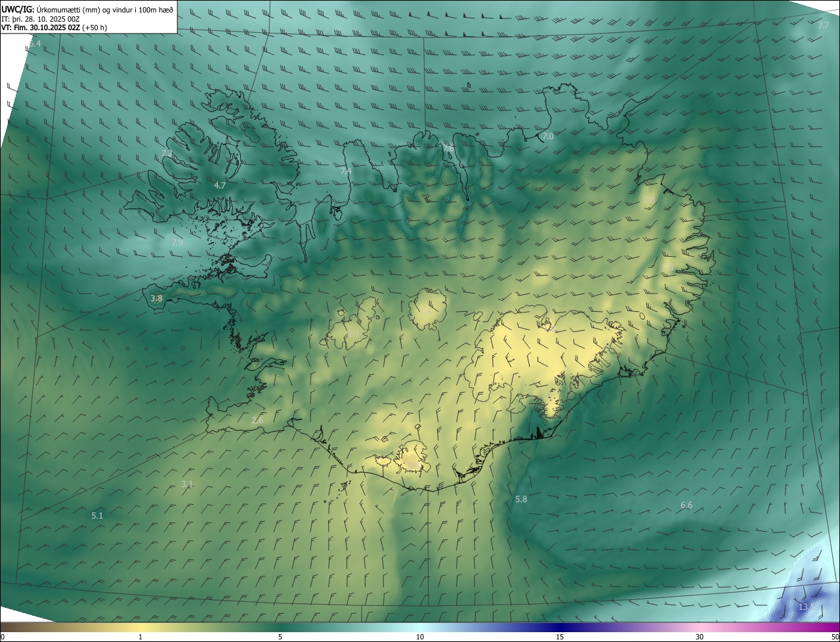Click the 0 tick on the color scale
This screenshot has height=642, width=840.
[2, 637]
